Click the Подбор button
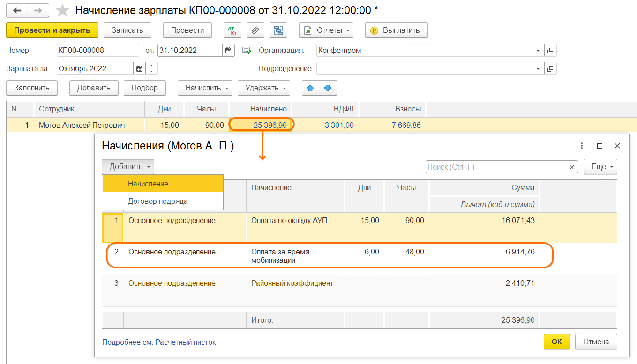This screenshot has width=637, height=364. (x=145, y=88)
